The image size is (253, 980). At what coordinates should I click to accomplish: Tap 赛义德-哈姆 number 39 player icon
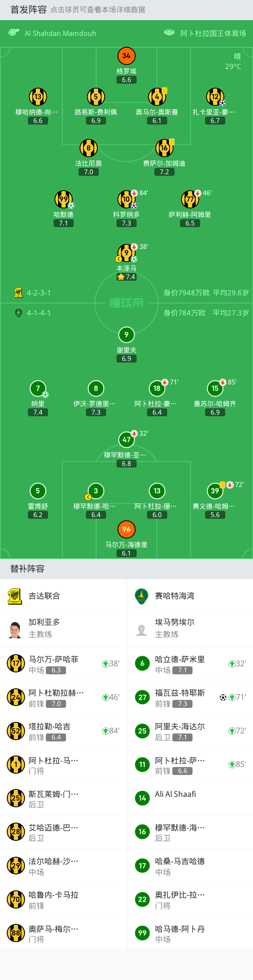click(215, 491)
